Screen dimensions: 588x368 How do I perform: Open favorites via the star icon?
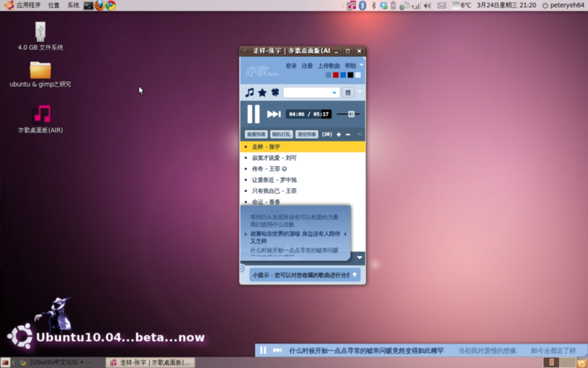click(262, 92)
